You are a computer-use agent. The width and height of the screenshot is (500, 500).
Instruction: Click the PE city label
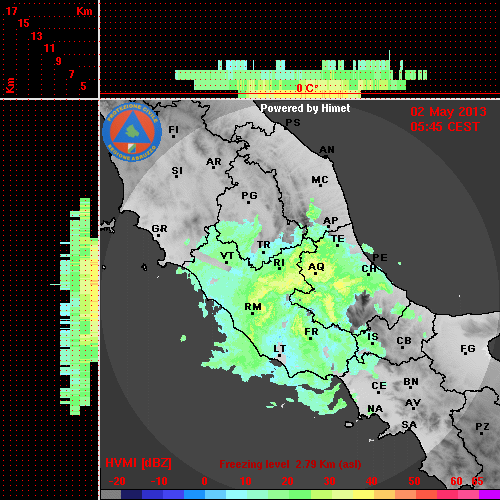point(380,258)
